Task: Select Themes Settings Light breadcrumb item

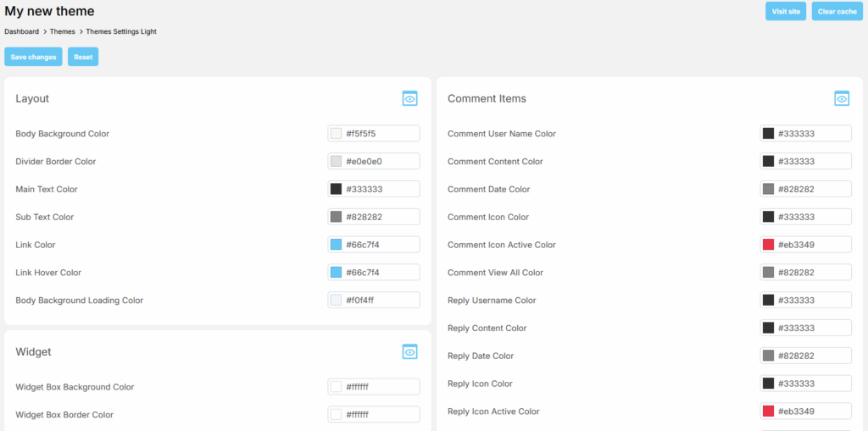Action: tap(121, 31)
